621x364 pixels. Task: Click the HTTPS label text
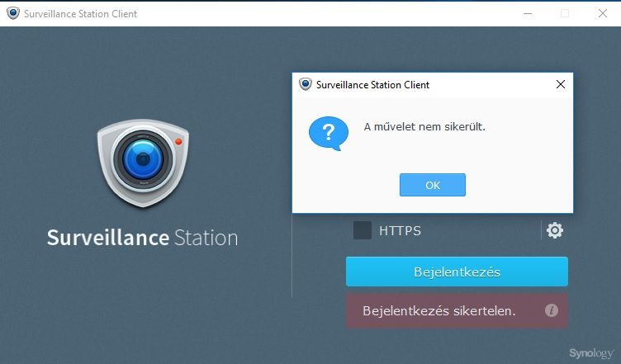point(400,230)
